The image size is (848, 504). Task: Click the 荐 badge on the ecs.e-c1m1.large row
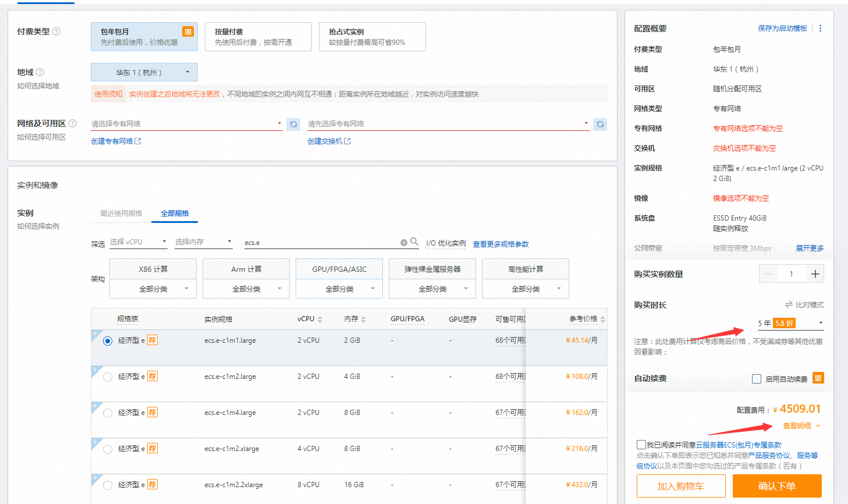pyautogui.click(x=152, y=340)
